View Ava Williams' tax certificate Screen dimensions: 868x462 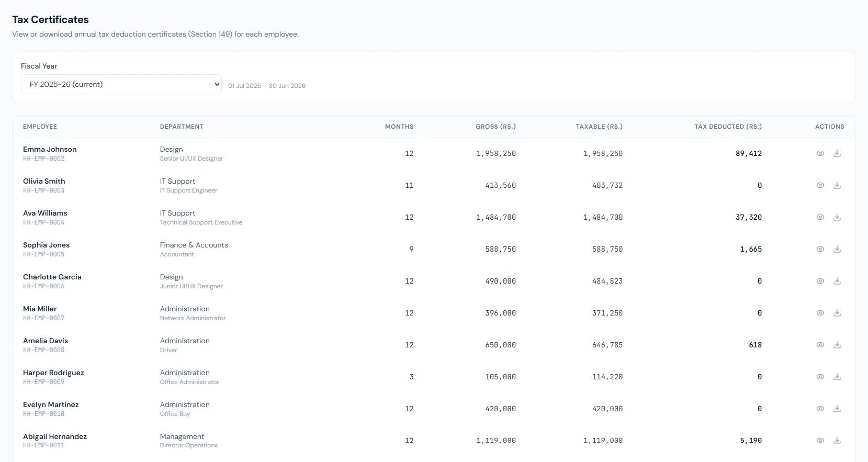820,217
